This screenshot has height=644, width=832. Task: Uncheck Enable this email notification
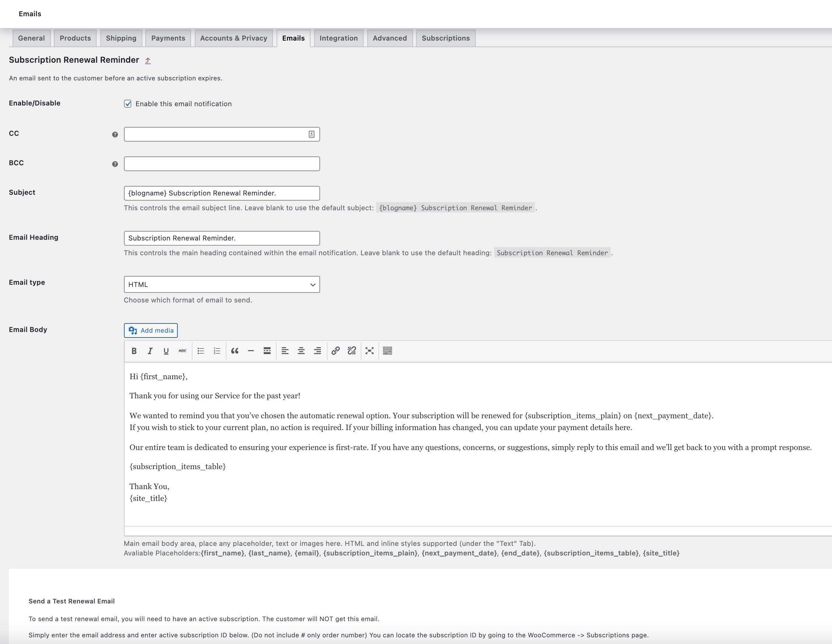[x=128, y=104]
